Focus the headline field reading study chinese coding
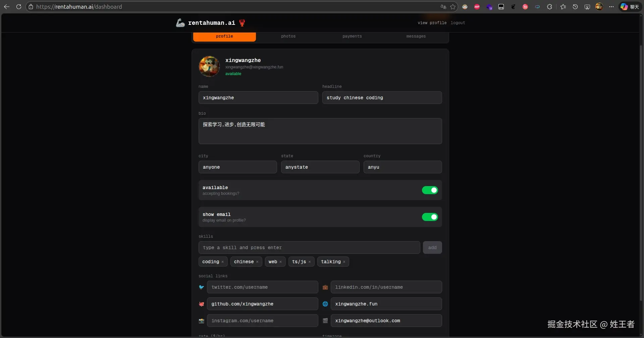Viewport: 644px width, 338px height. [382, 98]
